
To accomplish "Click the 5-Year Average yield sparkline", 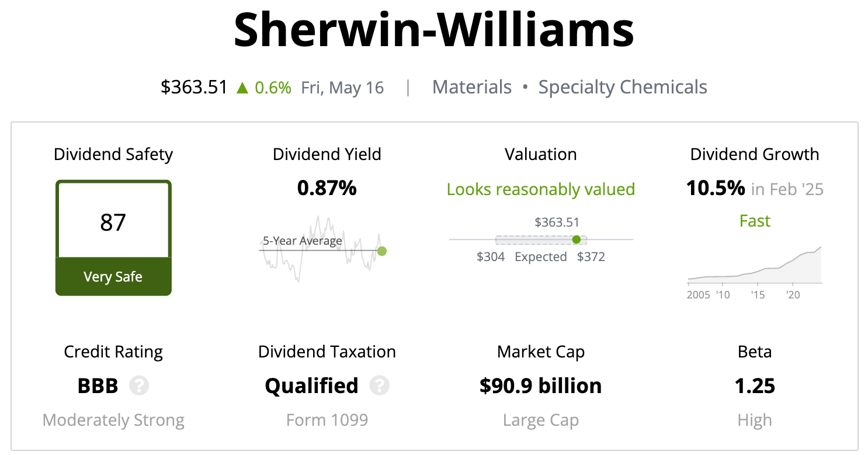I will coord(323,249).
